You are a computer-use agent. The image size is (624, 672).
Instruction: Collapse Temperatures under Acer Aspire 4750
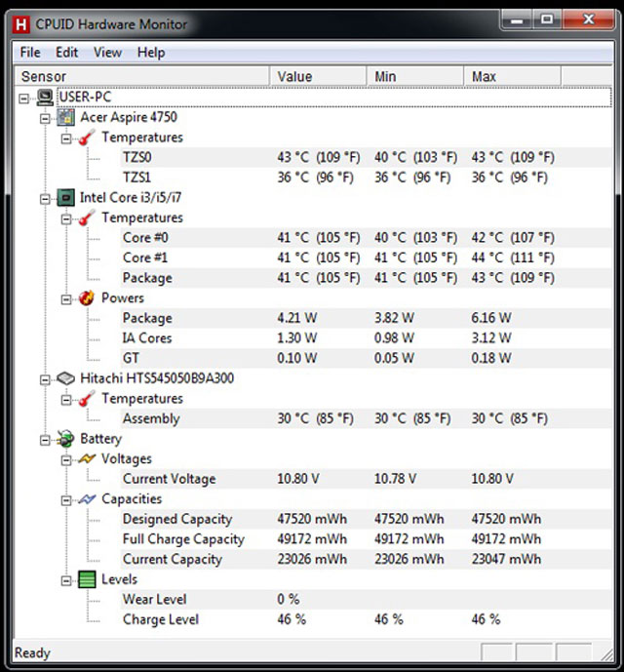(x=66, y=138)
